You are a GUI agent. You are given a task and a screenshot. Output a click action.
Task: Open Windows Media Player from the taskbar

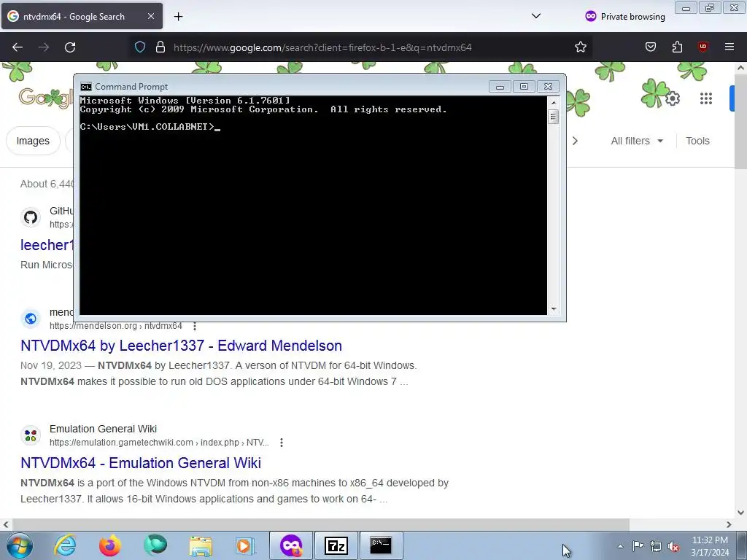coord(245,545)
